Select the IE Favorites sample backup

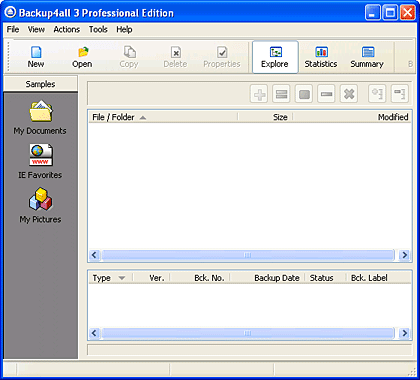coord(40,161)
